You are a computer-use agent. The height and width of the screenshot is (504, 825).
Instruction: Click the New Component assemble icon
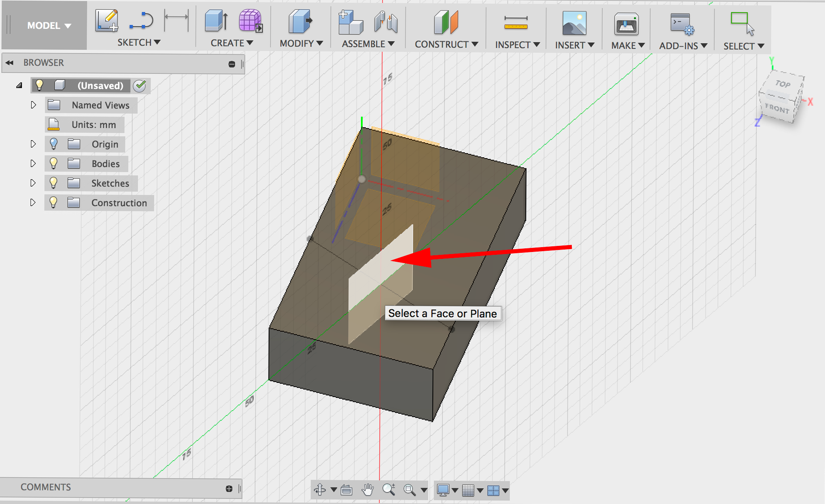(x=350, y=22)
